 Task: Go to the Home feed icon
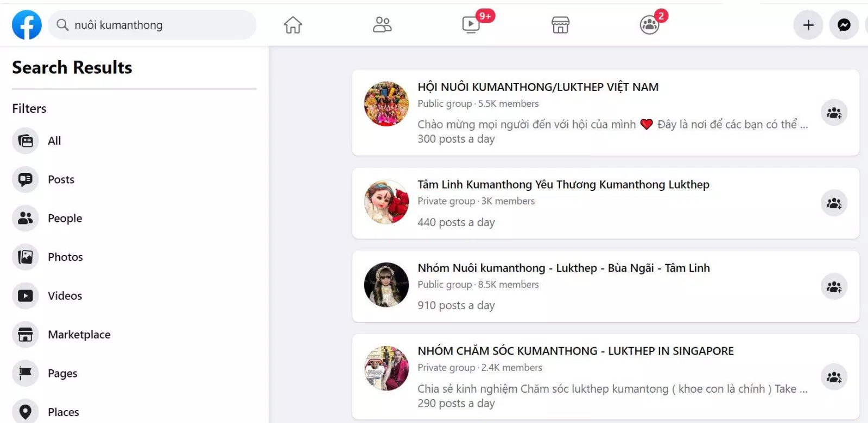coord(293,25)
